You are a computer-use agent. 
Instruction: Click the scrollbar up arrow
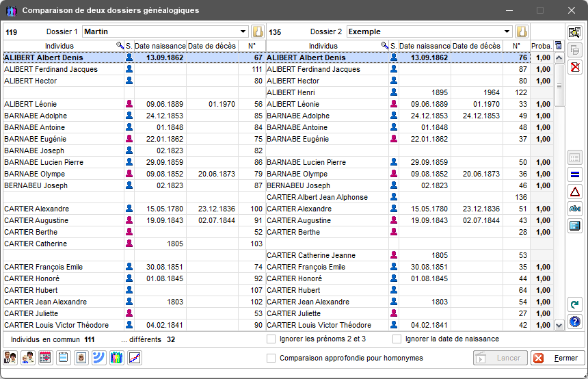tap(559, 57)
